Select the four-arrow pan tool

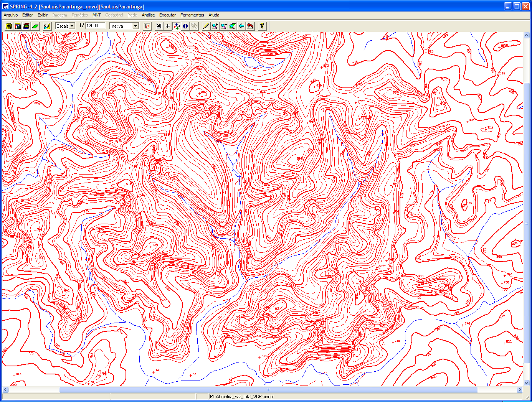point(177,26)
